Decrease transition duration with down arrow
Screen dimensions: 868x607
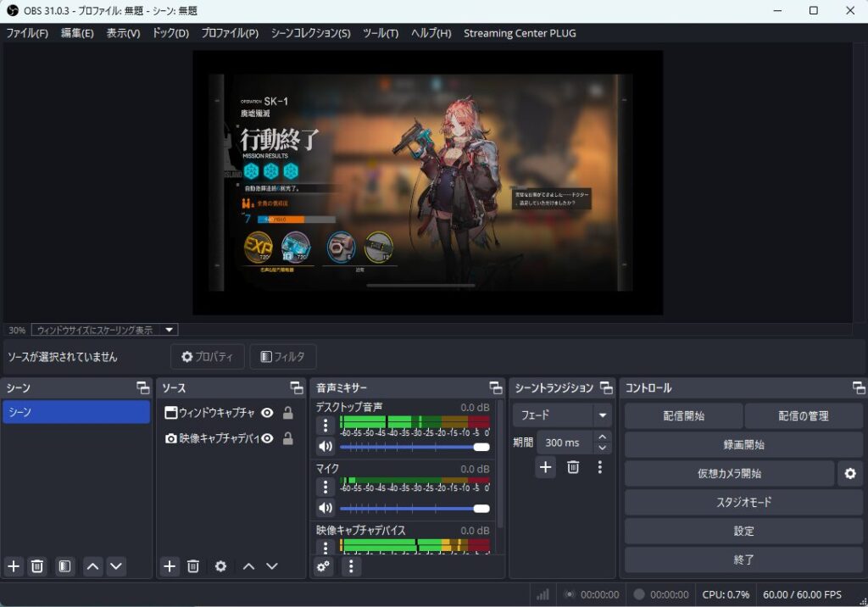coord(603,448)
